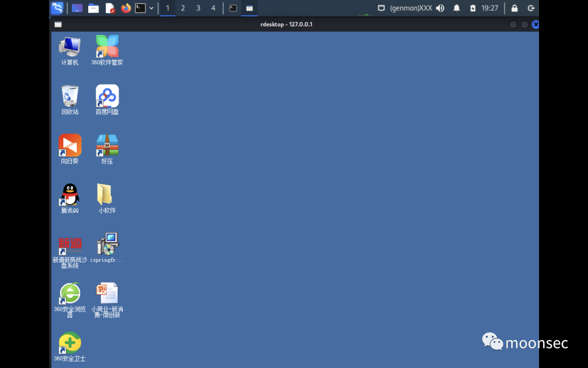Select the 向日葵 remote control shortcut
The image size is (588, 368).
(70, 149)
